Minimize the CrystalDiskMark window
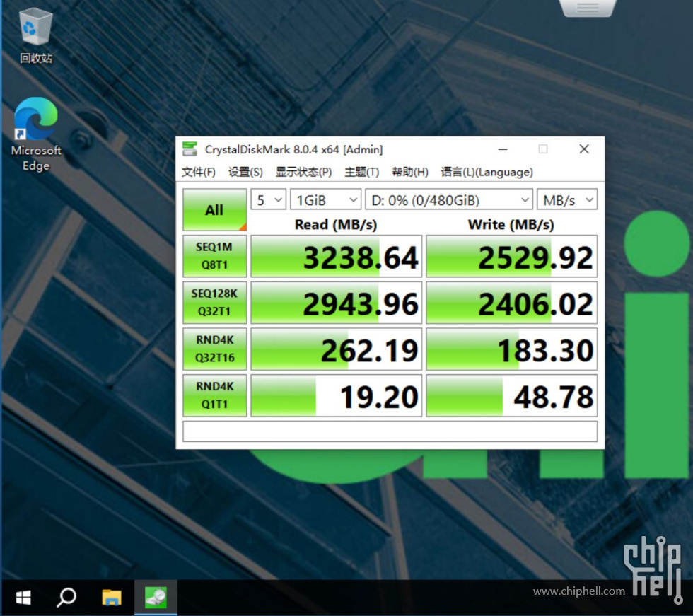 pos(503,149)
